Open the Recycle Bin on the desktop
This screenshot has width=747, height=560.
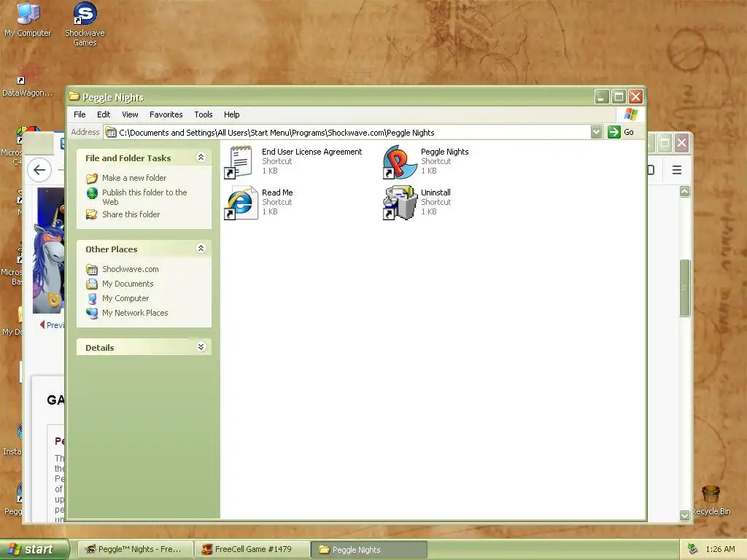click(x=711, y=500)
